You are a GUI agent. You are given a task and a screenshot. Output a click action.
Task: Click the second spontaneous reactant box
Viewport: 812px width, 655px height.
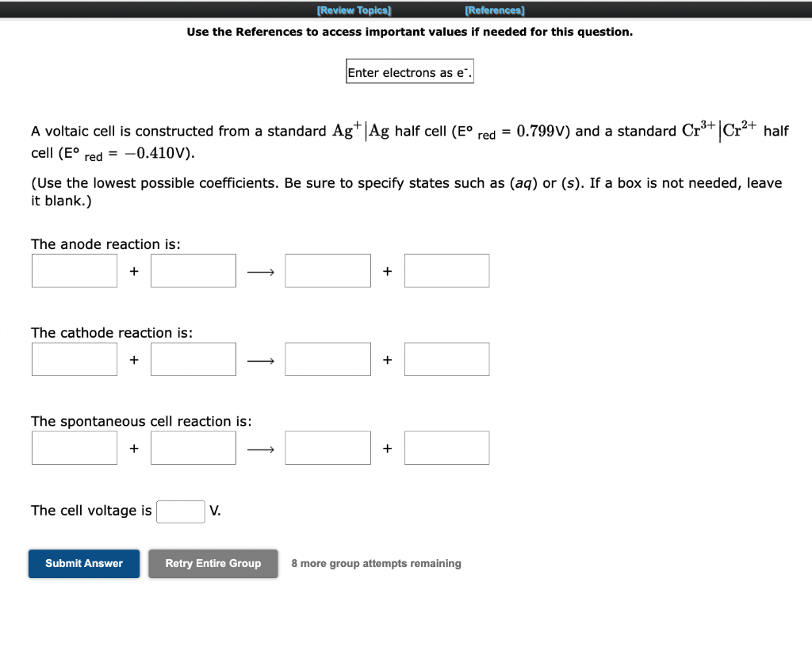193,447
